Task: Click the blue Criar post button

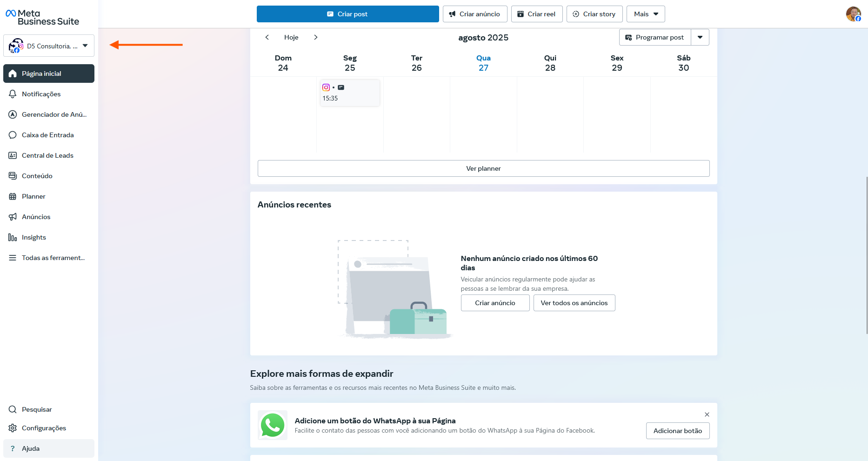Action: 347,14
